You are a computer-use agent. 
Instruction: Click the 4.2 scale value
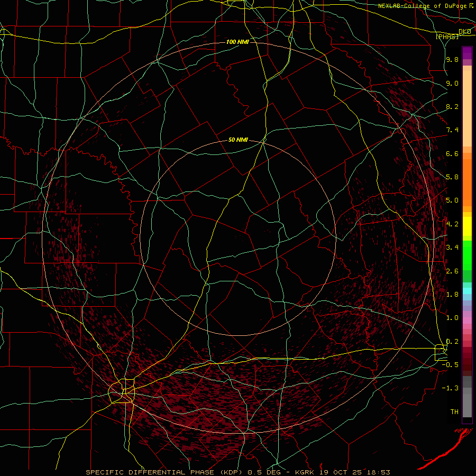(x=452, y=224)
